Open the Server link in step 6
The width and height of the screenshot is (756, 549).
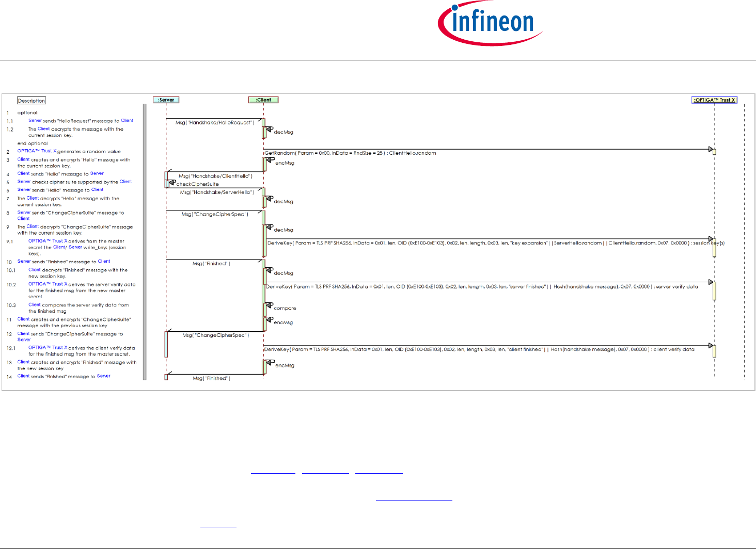(24, 190)
